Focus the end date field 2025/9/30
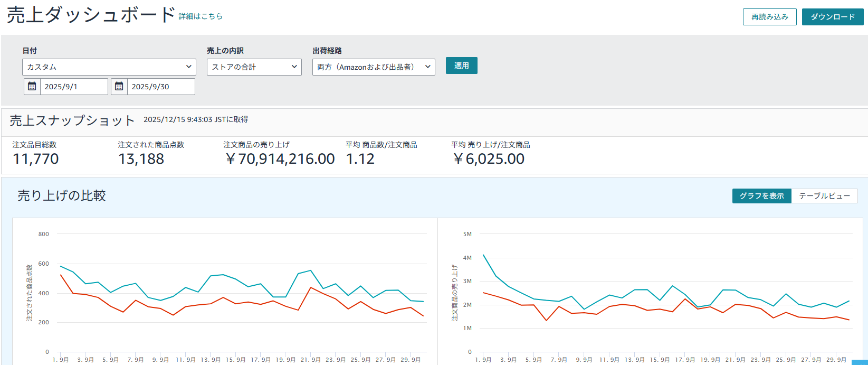Image resolution: width=868 pixels, height=365 pixels. (160, 87)
